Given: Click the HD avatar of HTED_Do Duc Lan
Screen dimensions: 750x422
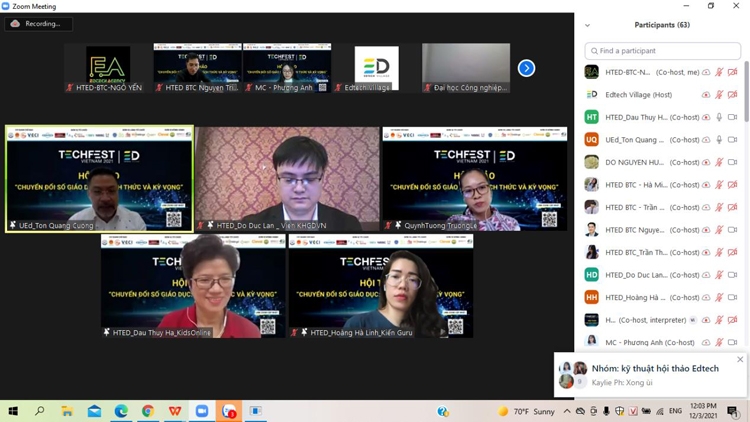Looking at the screenshot, I should pos(592,275).
